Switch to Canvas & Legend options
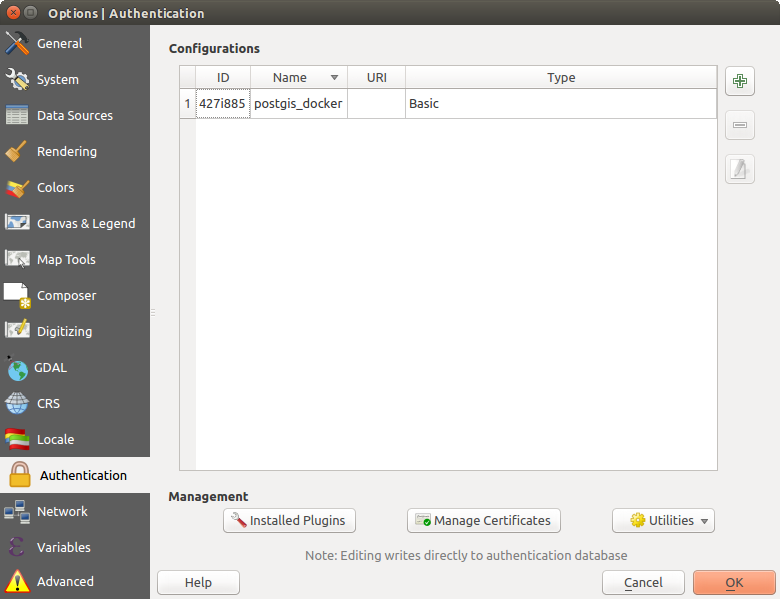Screen dimensions: 780x599 pyautogui.click(x=85, y=224)
